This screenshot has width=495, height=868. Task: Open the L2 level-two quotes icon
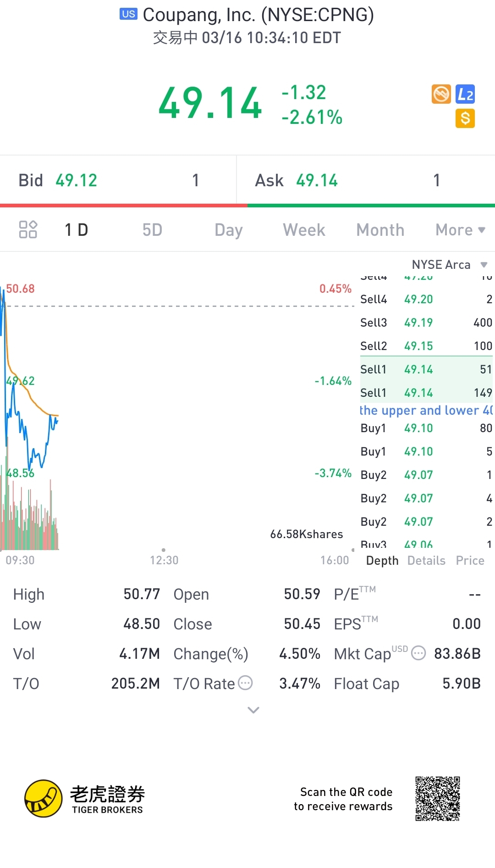[465, 94]
